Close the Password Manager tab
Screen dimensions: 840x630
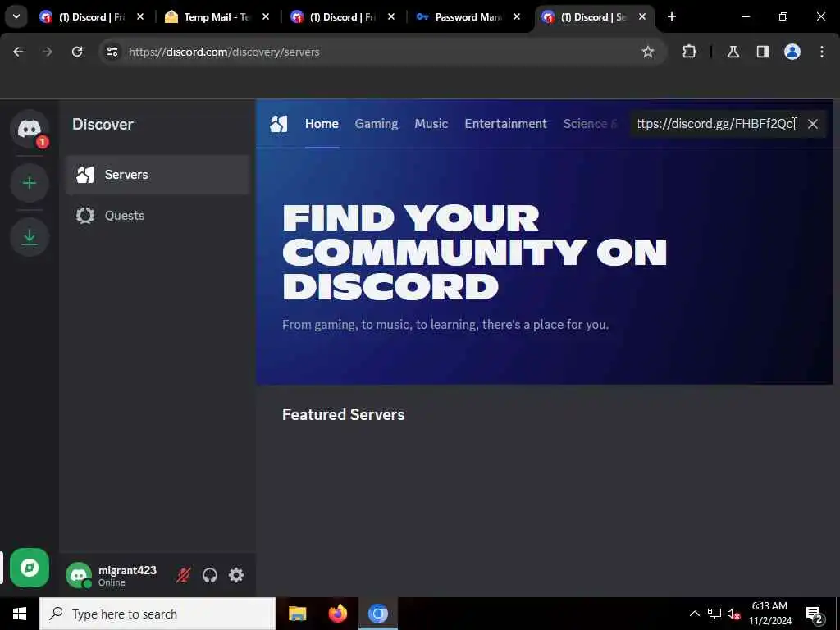pos(517,17)
